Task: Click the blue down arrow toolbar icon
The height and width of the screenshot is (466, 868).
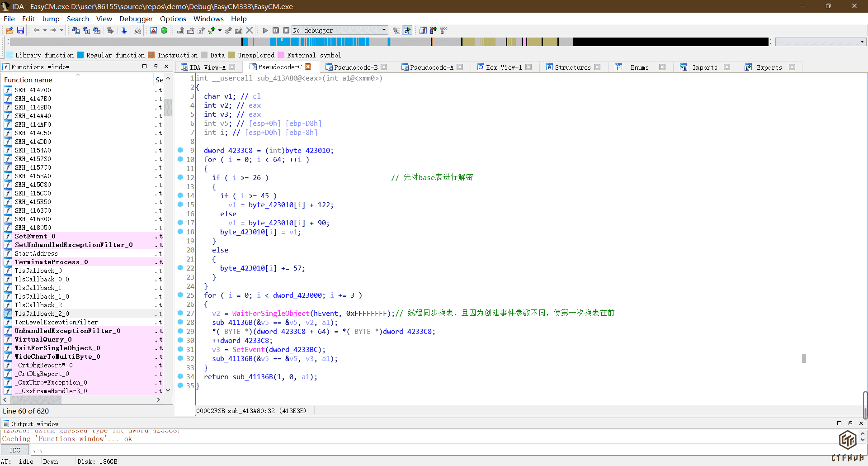Action: pos(124,30)
